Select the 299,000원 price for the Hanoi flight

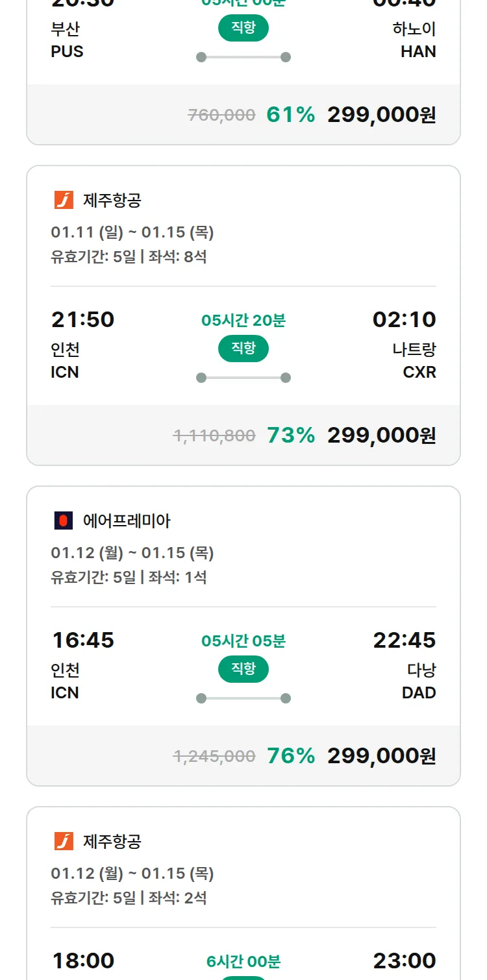click(381, 115)
